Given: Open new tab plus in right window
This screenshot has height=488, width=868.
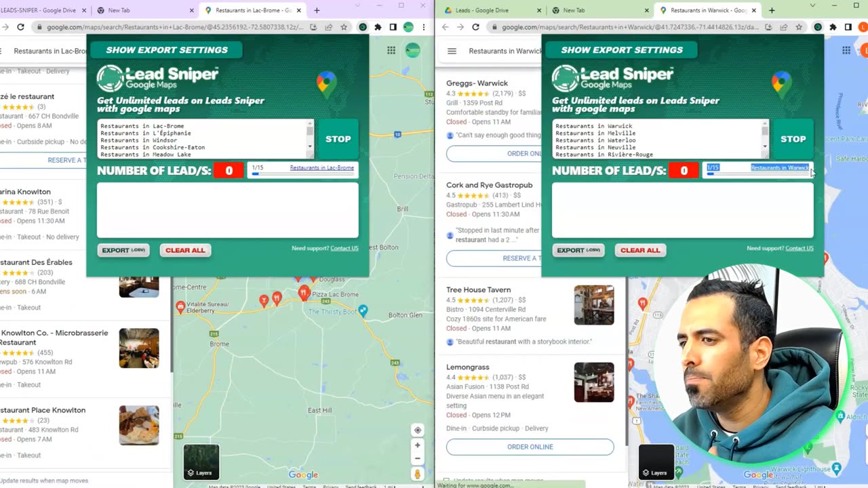Looking at the screenshot, I should (x=772, y=10).
